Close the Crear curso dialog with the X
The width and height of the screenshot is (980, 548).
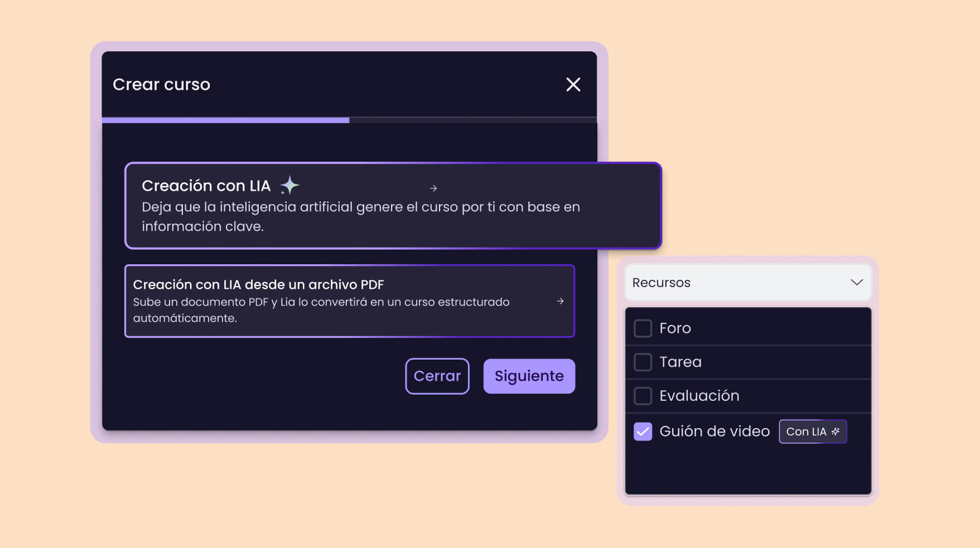coord(573,85)
